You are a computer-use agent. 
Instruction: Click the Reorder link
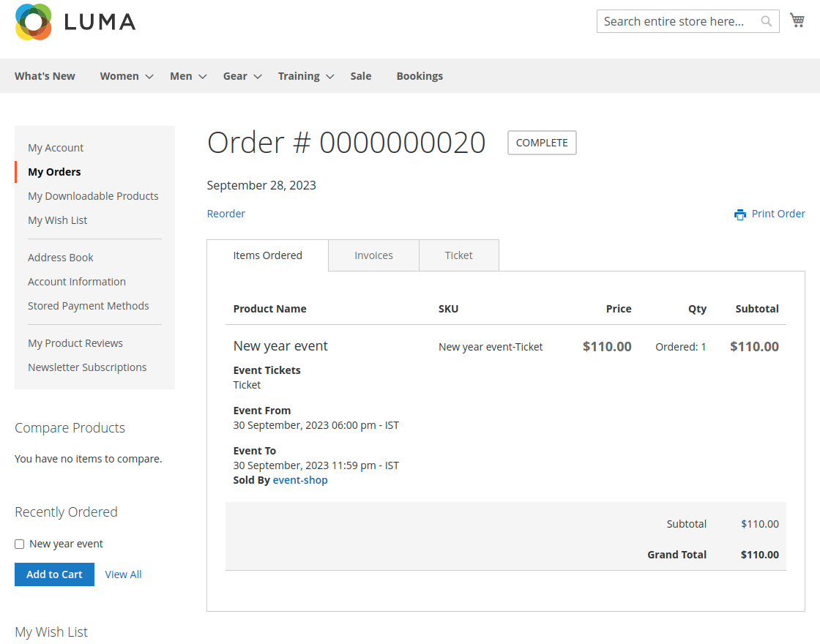tap(225, 213)
